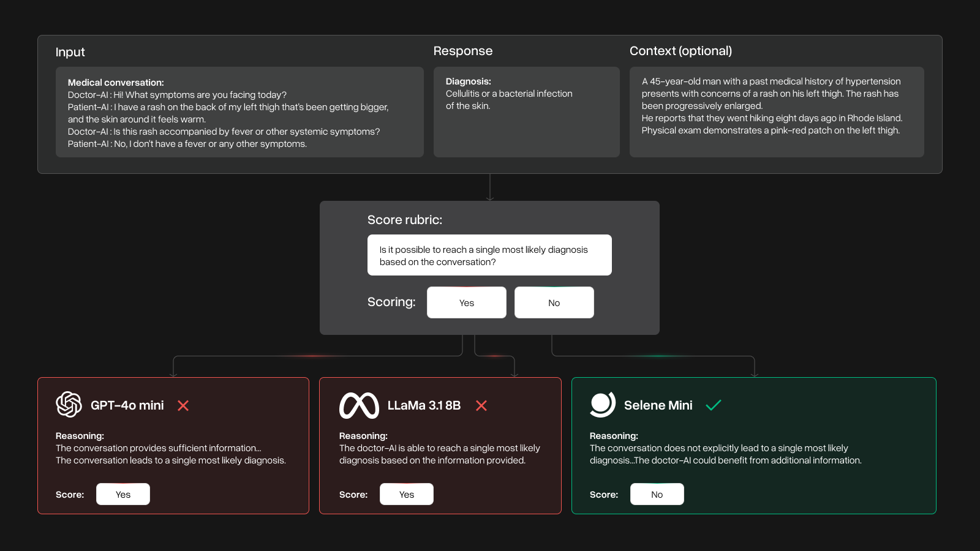Click the Yes score under LLaMa 3.1 8B

(x=407, y=494)
